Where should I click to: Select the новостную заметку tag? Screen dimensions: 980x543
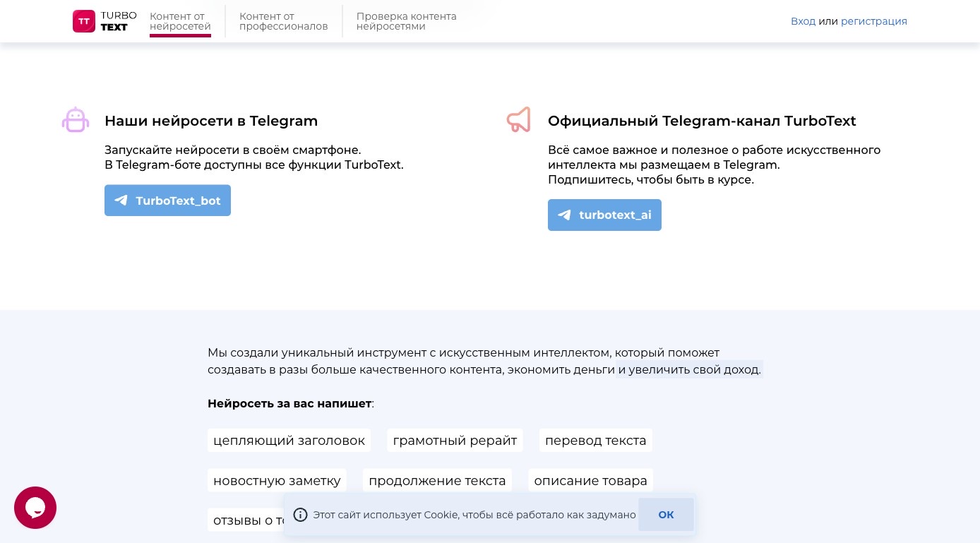pos(277,481)
